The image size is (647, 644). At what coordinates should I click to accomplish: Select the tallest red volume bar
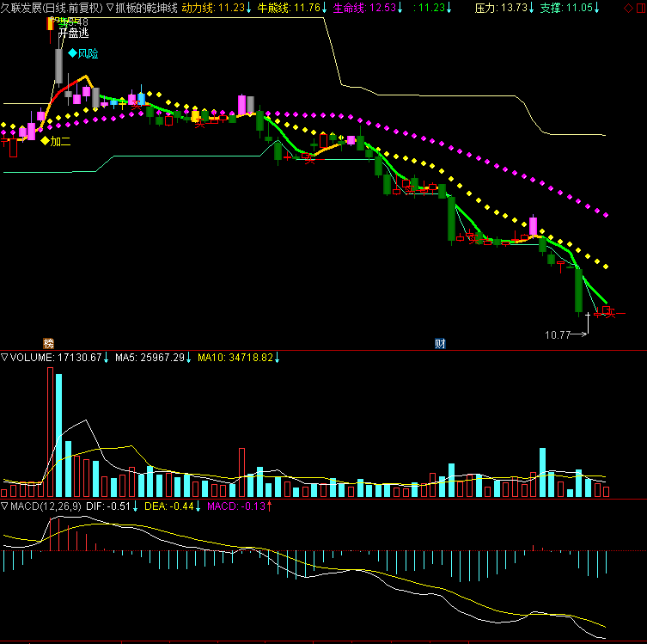[x=51, y=432]
